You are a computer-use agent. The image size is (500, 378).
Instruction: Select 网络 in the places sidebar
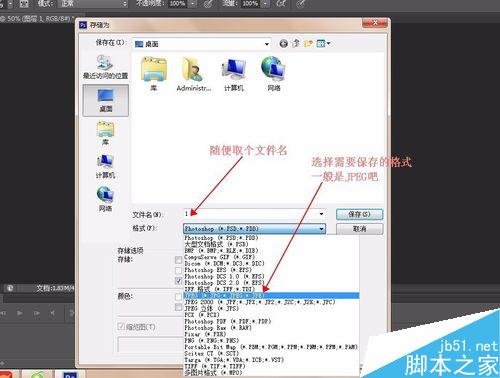pos(105,199)
